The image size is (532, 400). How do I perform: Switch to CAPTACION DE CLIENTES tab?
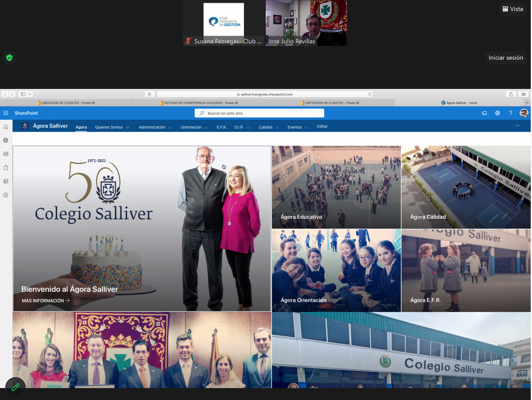point(330,103)
